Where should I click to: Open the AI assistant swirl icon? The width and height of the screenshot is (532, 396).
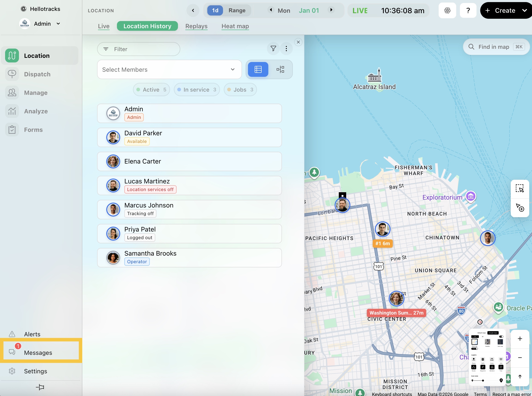447,10
